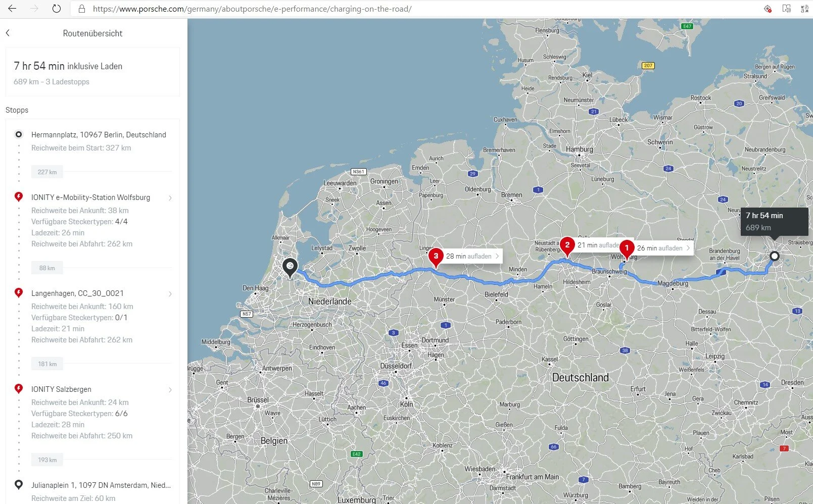Click the '88 km' segment distance
Image resolution: width=813 pixels, height=504 pixels.
pos(47,268)
